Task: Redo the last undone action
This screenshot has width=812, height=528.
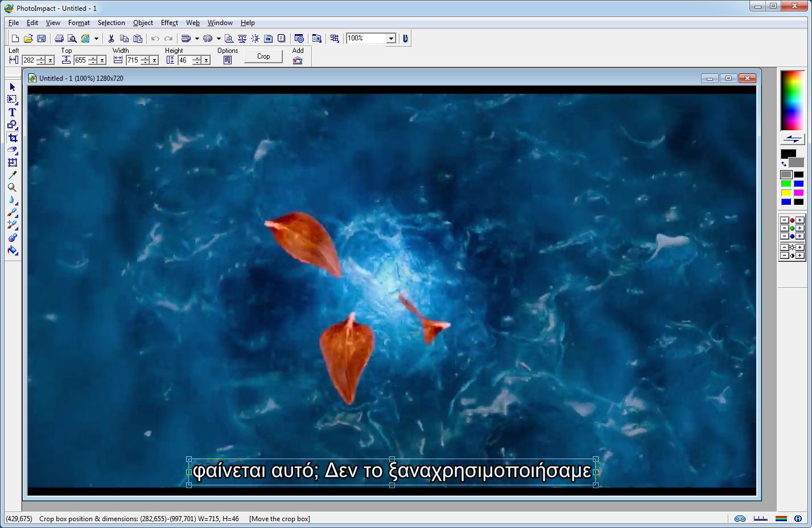Action: (x=168, y=38)
